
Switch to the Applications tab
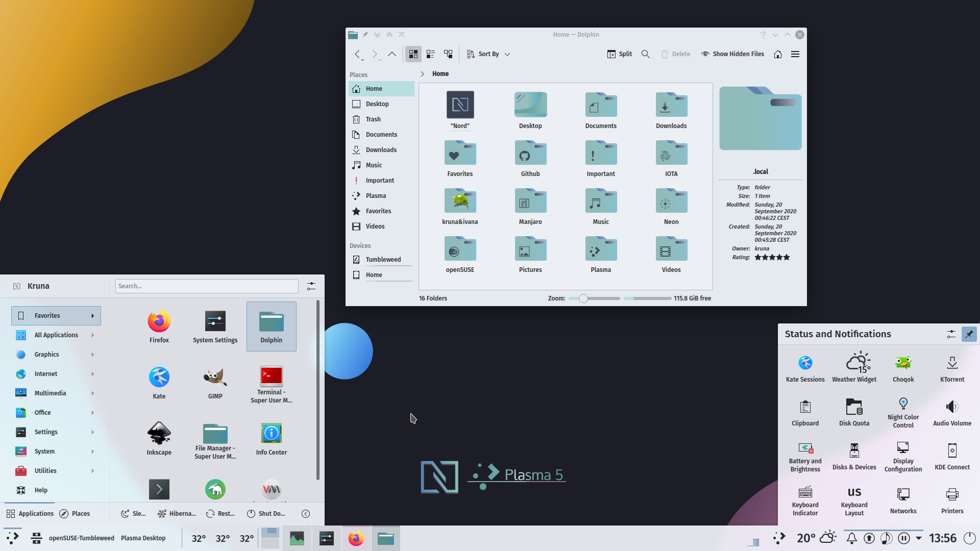(x=30, y=514)
